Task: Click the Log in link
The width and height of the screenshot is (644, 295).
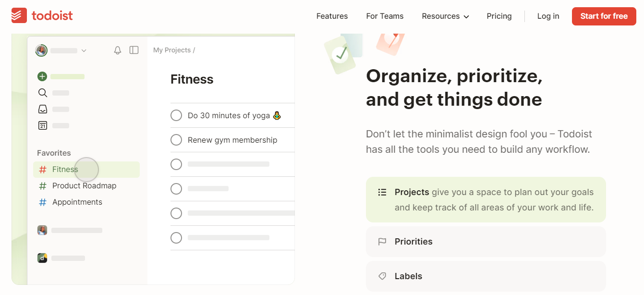Action: [x=548, y=16]
